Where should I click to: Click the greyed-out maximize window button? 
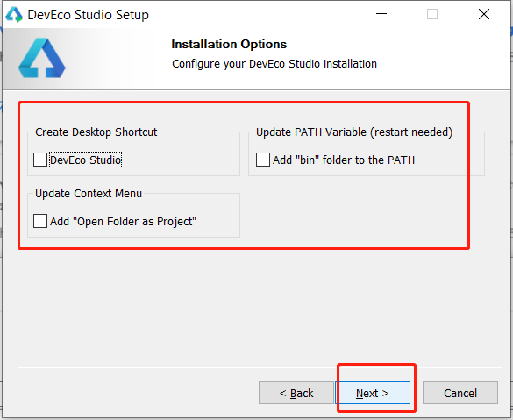432,14
